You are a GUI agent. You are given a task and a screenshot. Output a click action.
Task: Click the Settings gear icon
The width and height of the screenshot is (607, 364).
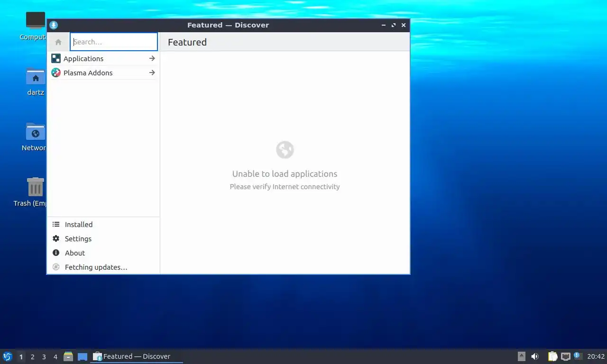pyautogui.click(x=56, y=239)
